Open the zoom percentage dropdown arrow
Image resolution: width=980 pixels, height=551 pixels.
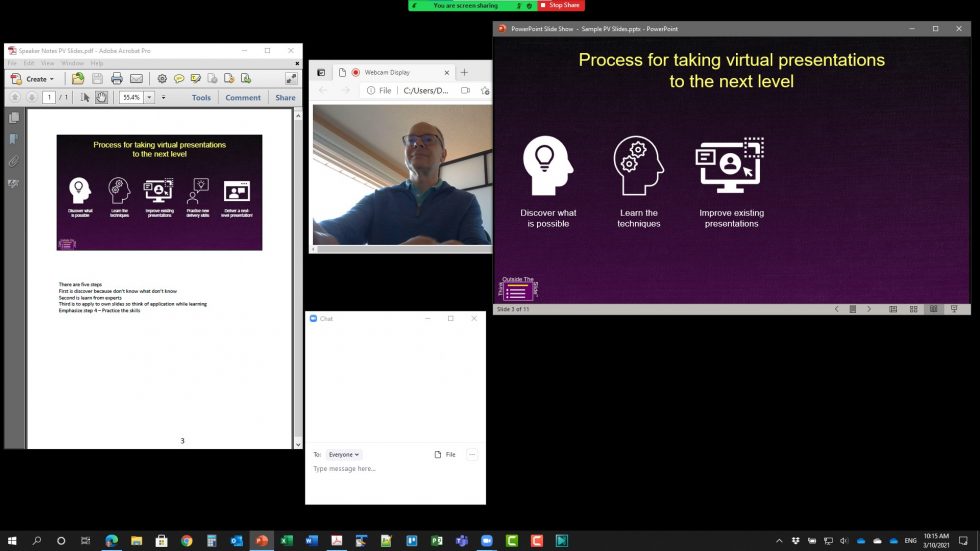[x=149, y=97]
